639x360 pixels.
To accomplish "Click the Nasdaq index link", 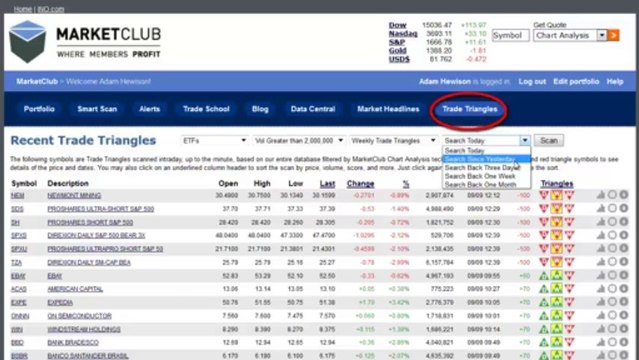I will 403,33.
